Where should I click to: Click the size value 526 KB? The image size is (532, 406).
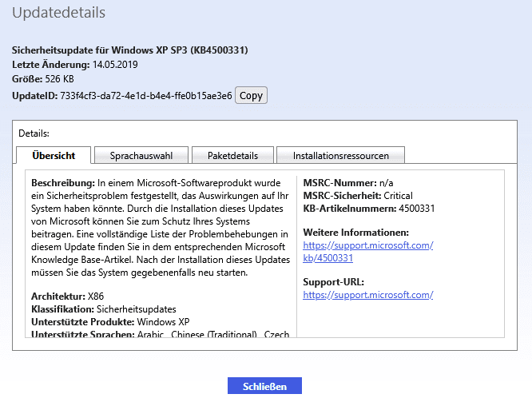[x=59, y=79]
